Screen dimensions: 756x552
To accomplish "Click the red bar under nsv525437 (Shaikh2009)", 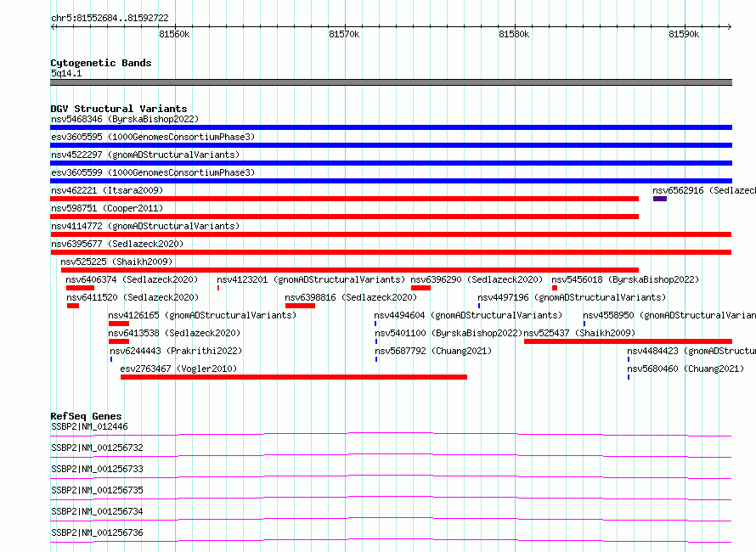I will (x=628, y=341).
